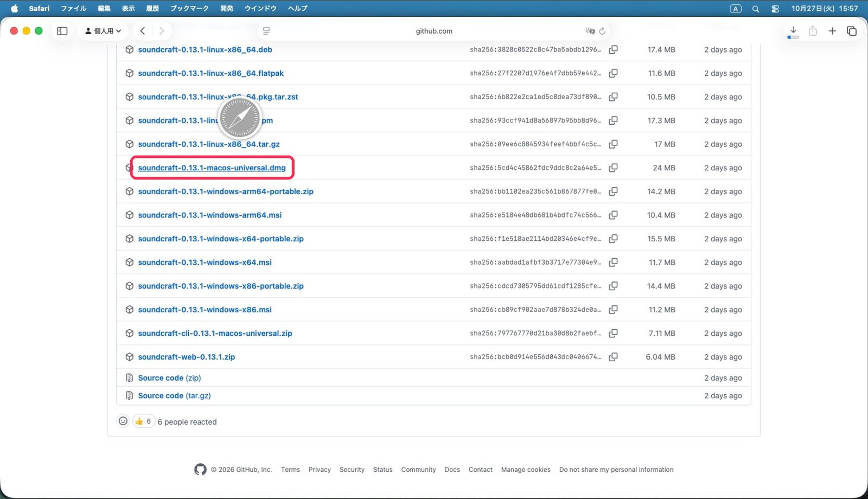Open the Security footer link
The width and height of the screenshot is (868, 499).
(x=352, y=470)
